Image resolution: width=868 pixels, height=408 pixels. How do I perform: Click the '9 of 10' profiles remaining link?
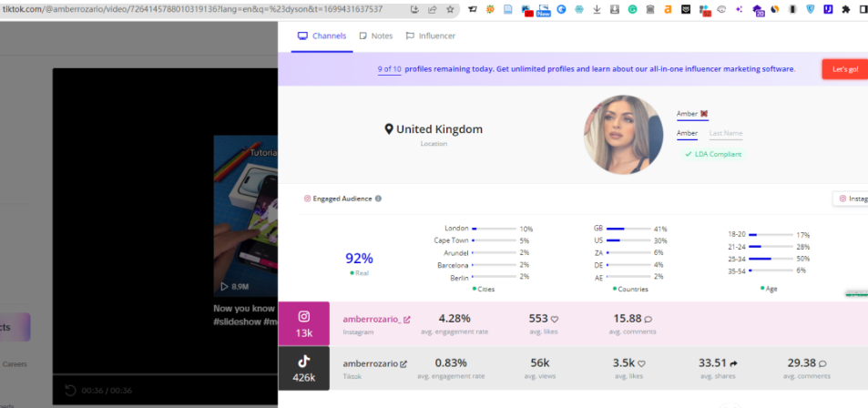point(389,69)
